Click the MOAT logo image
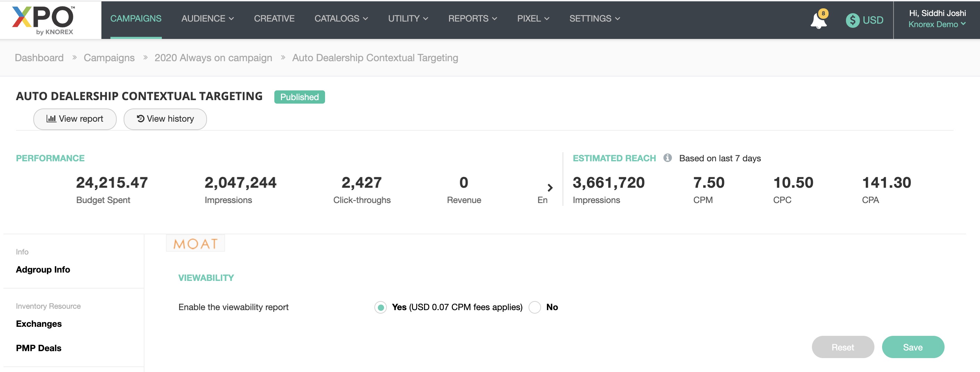Image resolution: width=980 pixels, height=372 pixels. [195, 243]
